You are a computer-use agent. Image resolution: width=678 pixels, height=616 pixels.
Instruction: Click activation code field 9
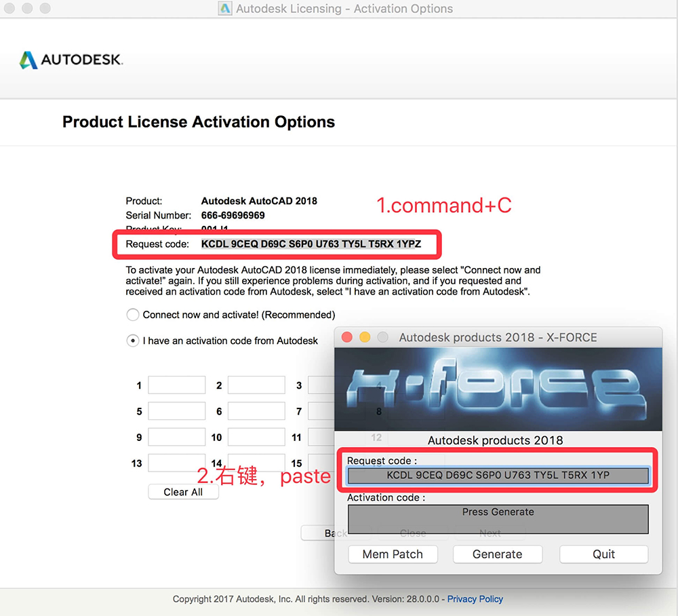pos(177,437)
